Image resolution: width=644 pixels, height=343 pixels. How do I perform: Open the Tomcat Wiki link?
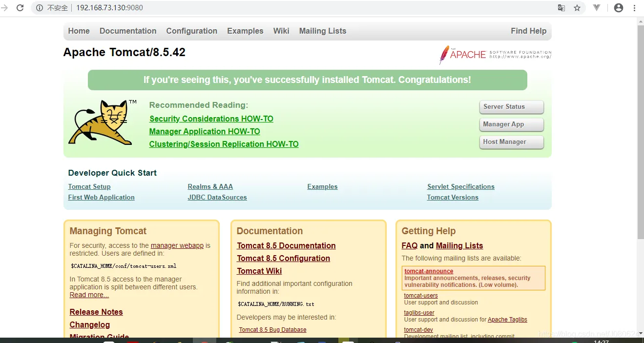(x=259, y=271)
